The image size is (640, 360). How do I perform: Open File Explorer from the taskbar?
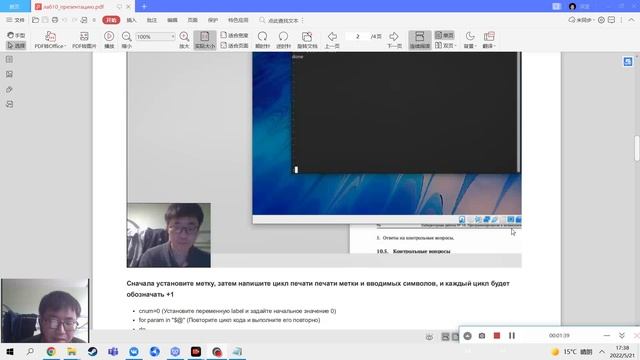coord(72,351)
